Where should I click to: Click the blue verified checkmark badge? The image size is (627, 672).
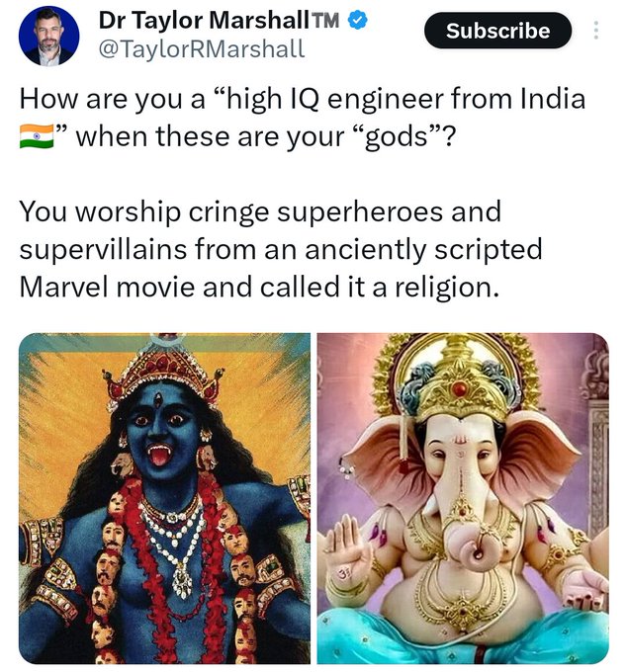coord(357,21)
